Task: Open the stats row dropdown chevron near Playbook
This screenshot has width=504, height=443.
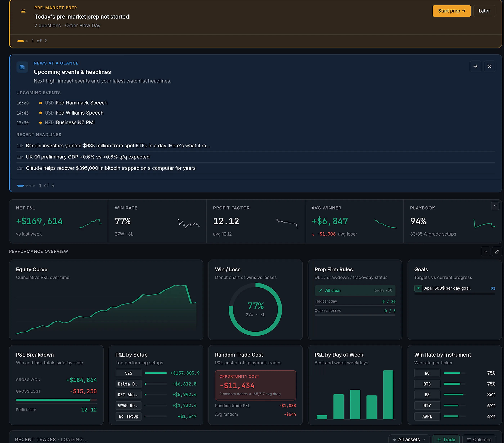Action: pyautogui.click(x=495, y=206)
